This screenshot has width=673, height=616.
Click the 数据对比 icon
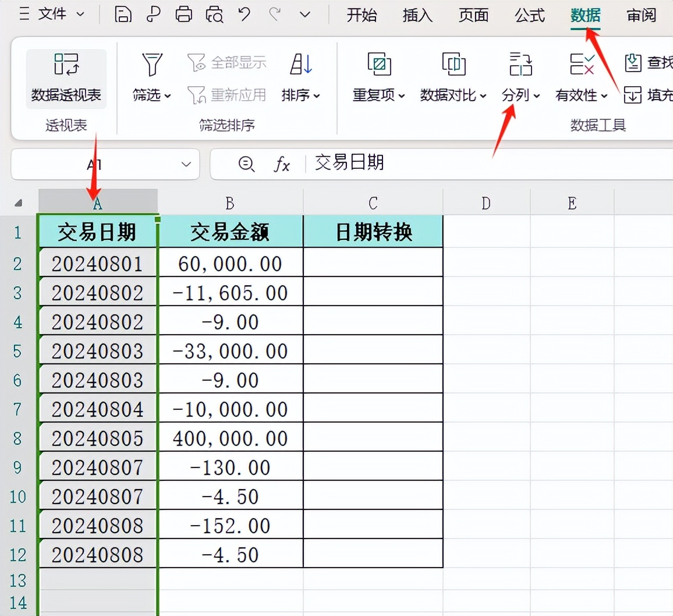[x=454, y=64]
